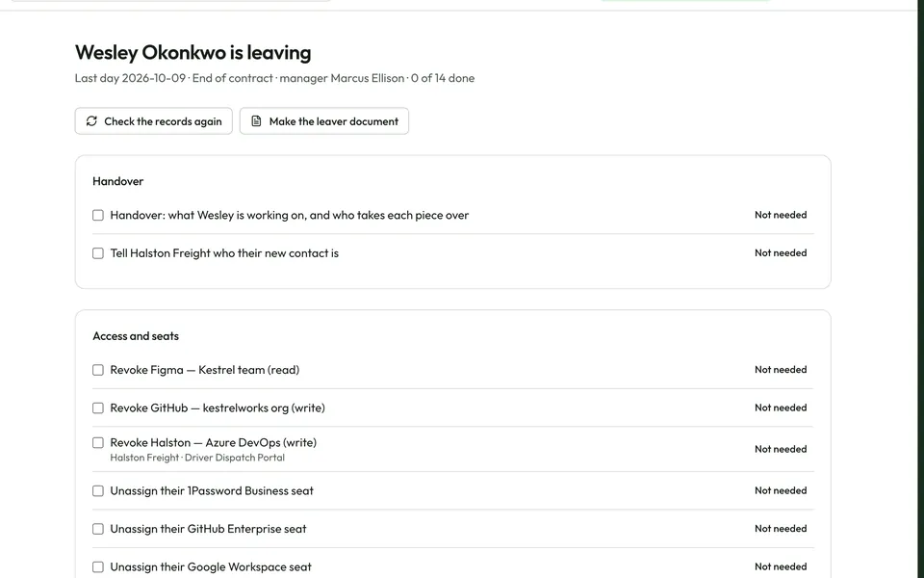Image resolution: width=924 pixels, height=578 pixels.
Task: Mark Azure DevOps revoke as Not needed
Action: 781,449
